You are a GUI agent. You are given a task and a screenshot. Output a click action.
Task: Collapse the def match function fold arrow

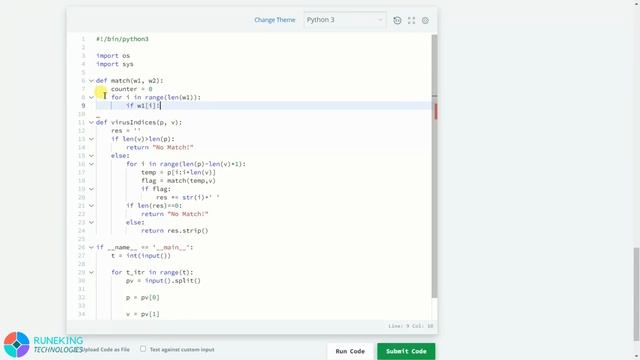click(91, 81)
